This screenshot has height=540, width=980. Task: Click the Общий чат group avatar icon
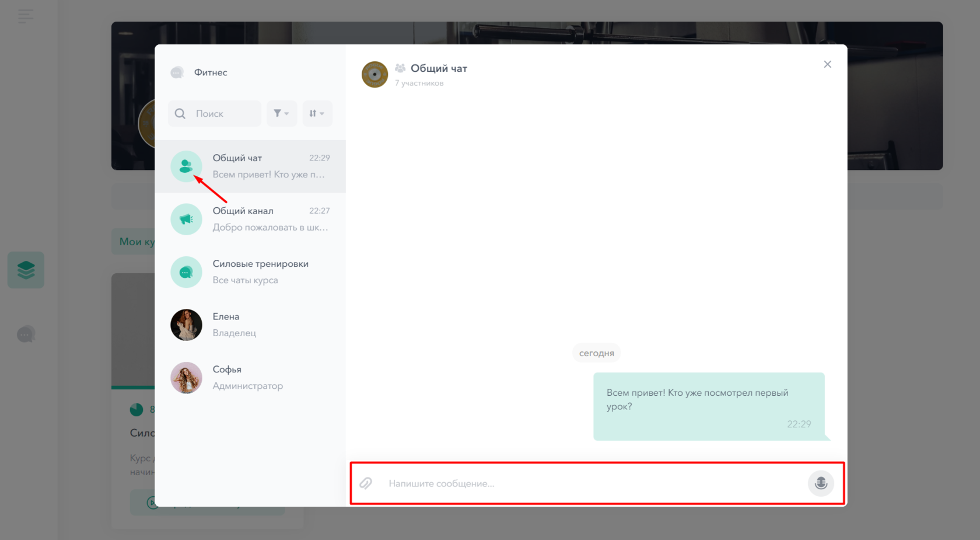[x=186, y=166]
